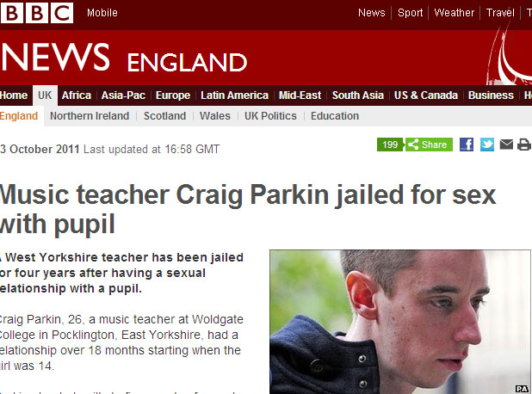Share article on Facebook icon

point(467,145)
